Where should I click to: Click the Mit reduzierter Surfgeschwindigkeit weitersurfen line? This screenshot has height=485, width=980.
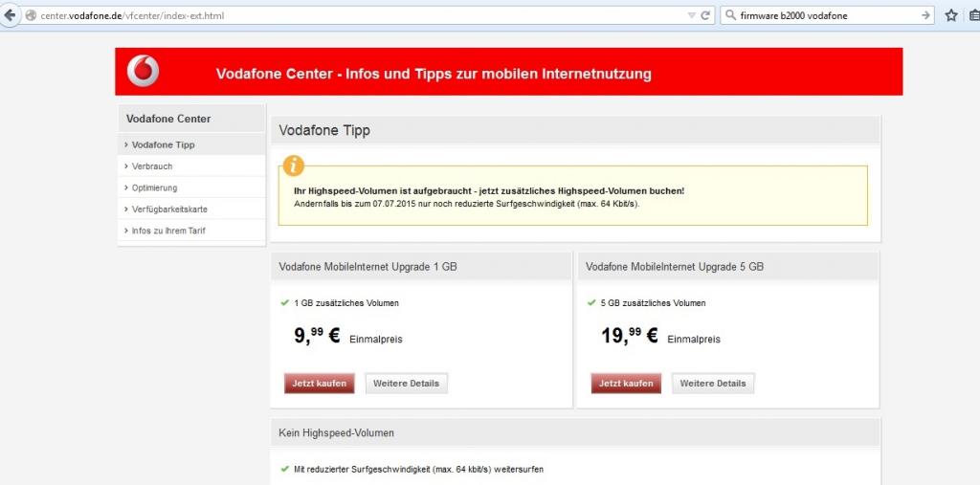(418, 469)
